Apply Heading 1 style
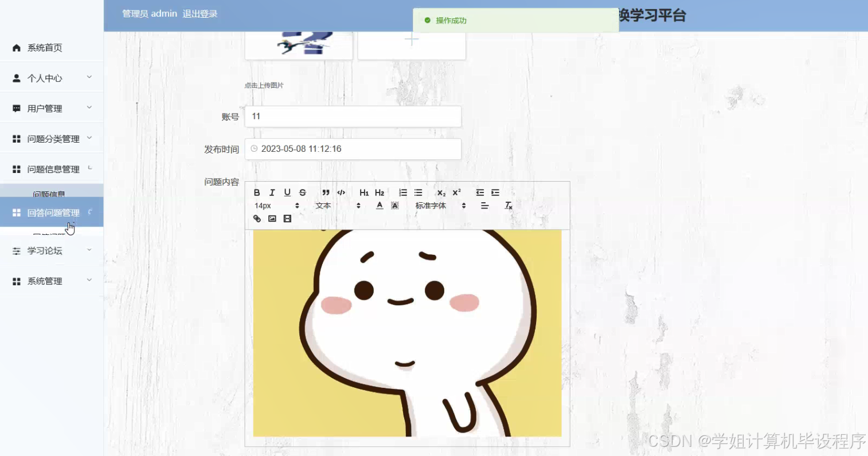The image size is (868, 456). coord(364,192)
